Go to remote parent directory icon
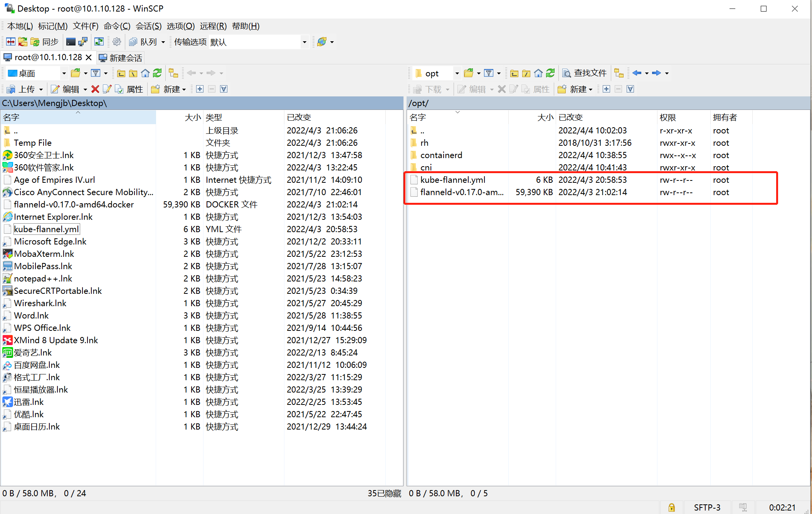The height and width of the screenshot is (514, 812). [514, 73]
